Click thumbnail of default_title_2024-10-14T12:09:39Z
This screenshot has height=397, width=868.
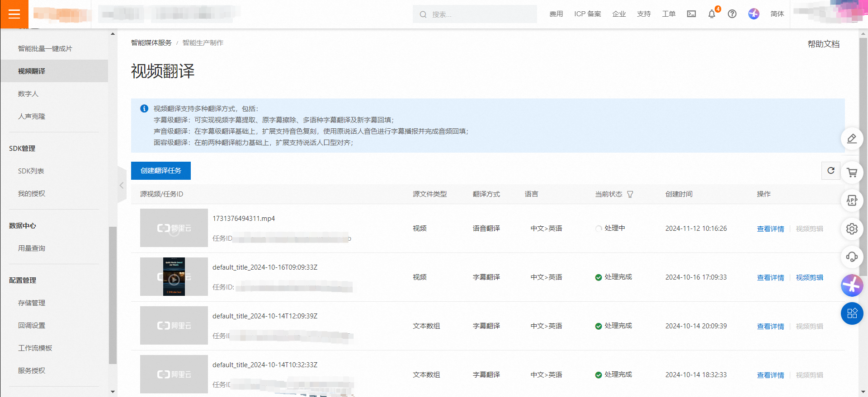tap(174, 325)
